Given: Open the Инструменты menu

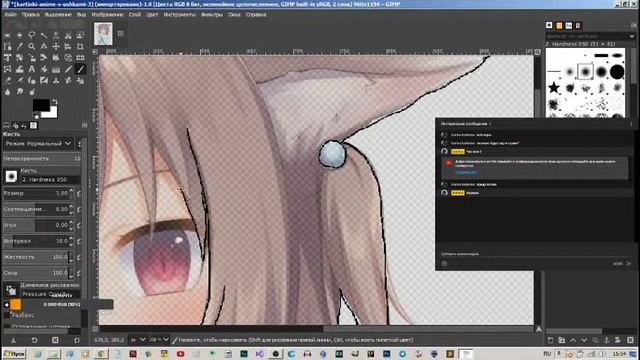Looking at the screenshot, I should (x=180, y=14).
